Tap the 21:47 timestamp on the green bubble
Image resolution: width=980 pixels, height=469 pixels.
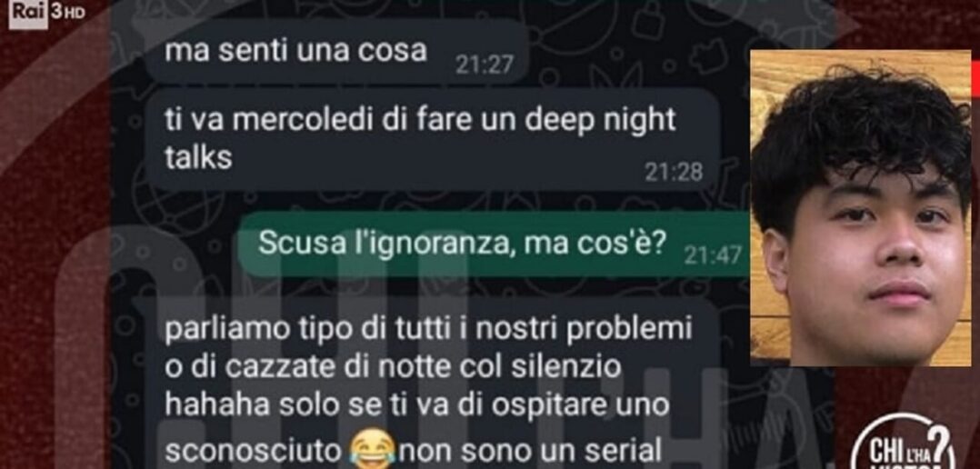click(713, 254)
